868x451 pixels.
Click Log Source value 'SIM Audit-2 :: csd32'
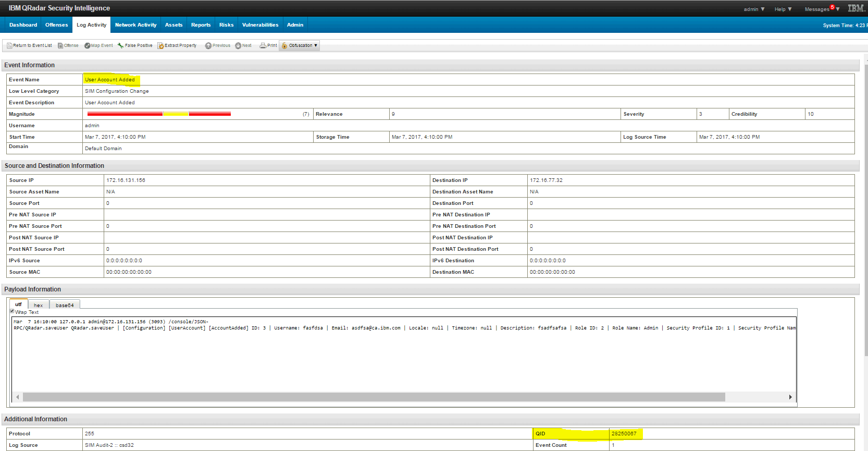(109, 445)
